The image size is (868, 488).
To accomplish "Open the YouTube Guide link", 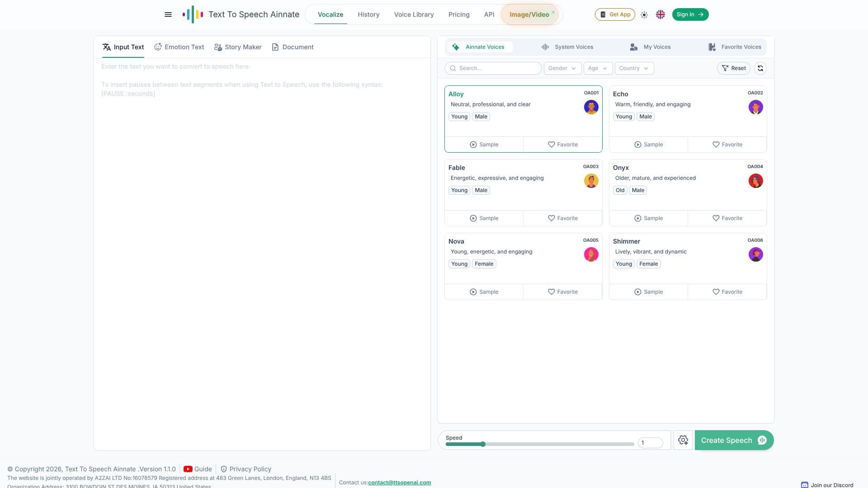I will click(198, 469).
